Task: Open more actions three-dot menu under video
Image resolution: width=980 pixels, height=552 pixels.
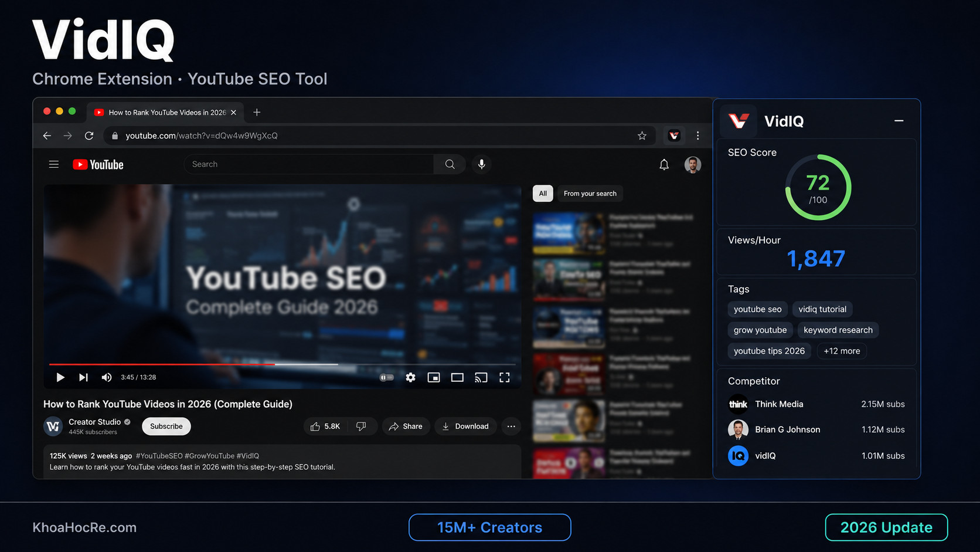Action: click(511, 426)
